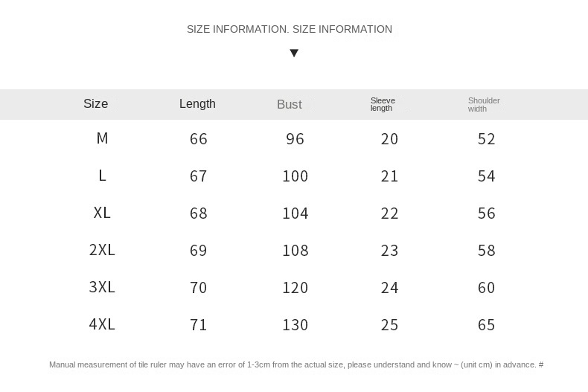Click the Size column header
Image resolution: width=588 pixels, height=392 pixels.
pos(96,104)
